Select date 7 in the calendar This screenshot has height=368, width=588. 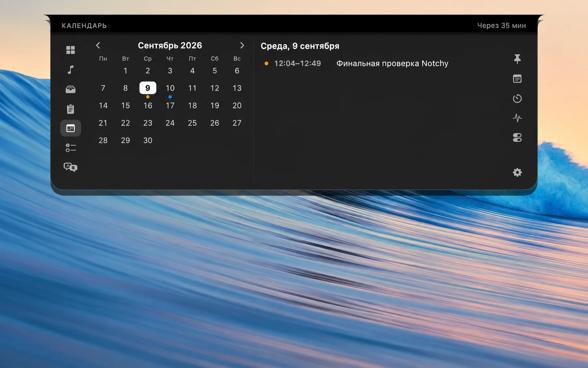pyautogui.click(x=103, y=88)
